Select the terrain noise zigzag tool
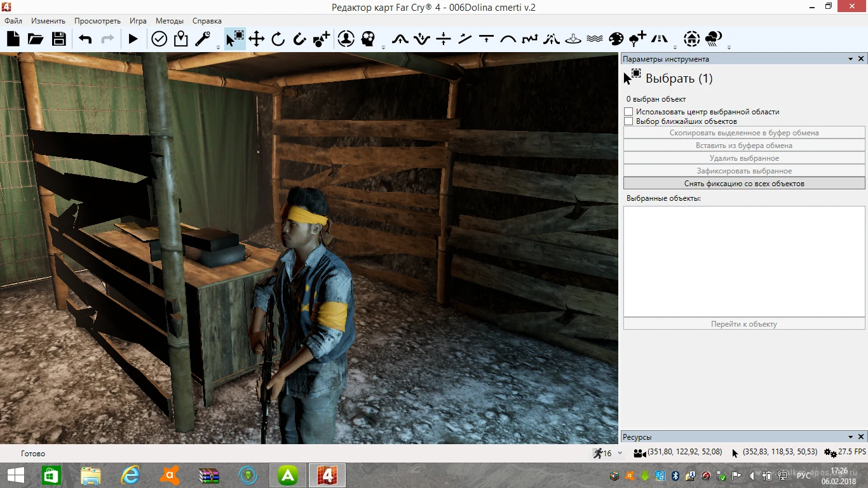868x488 pixels. tap(530, 39)
